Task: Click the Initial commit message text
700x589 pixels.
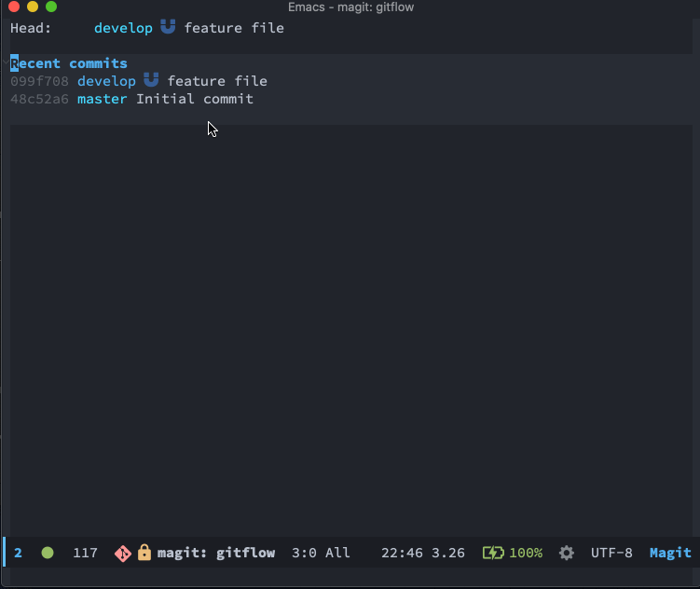Action: pos(195,99)
